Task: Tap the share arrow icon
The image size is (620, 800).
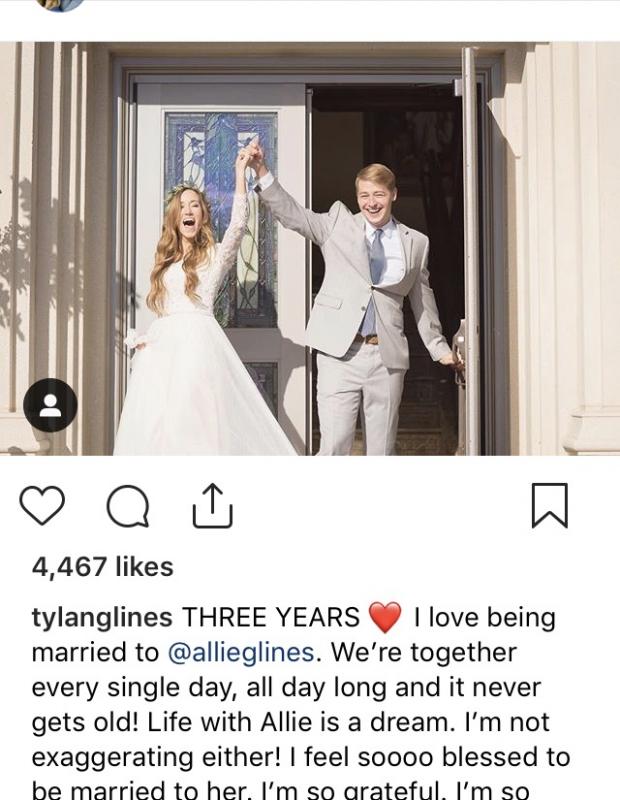Action: pos(213,506)
